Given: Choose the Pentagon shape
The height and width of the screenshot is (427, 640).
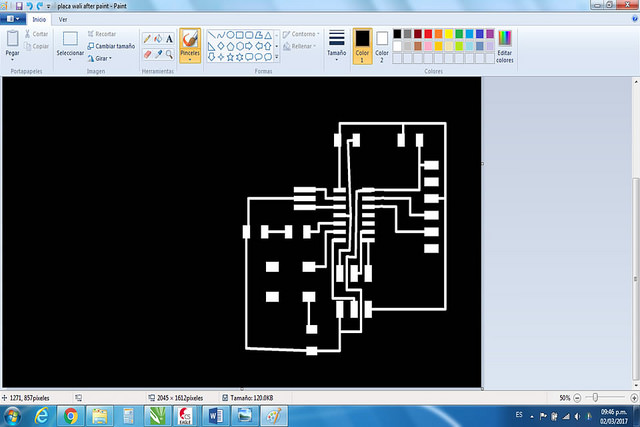Looking at the screenshot, I should coord(230,46).
